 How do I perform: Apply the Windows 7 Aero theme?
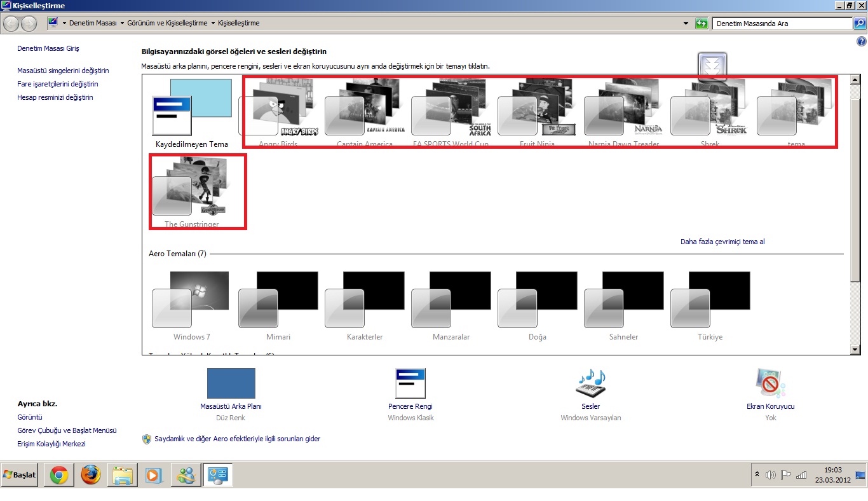(x=192, y=306)
